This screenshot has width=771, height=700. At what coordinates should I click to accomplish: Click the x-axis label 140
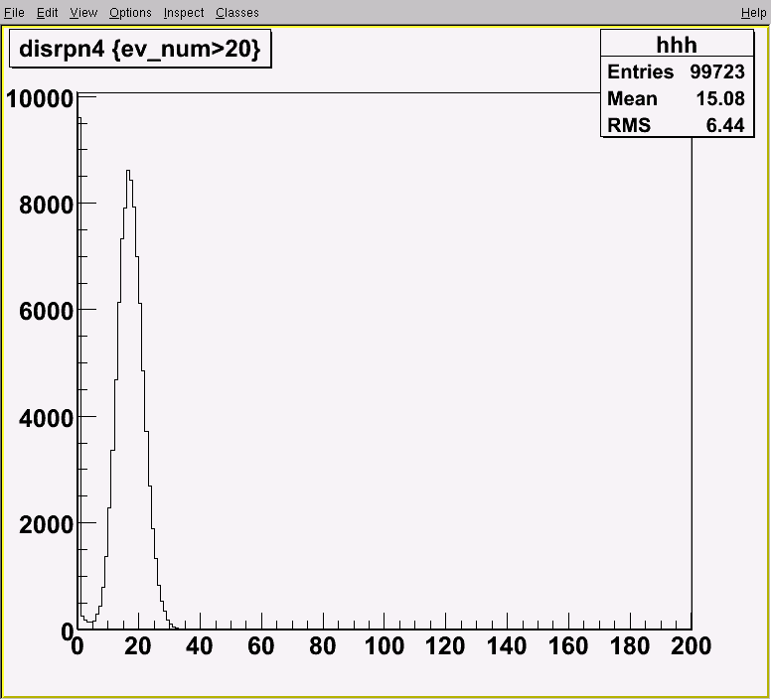507,646
